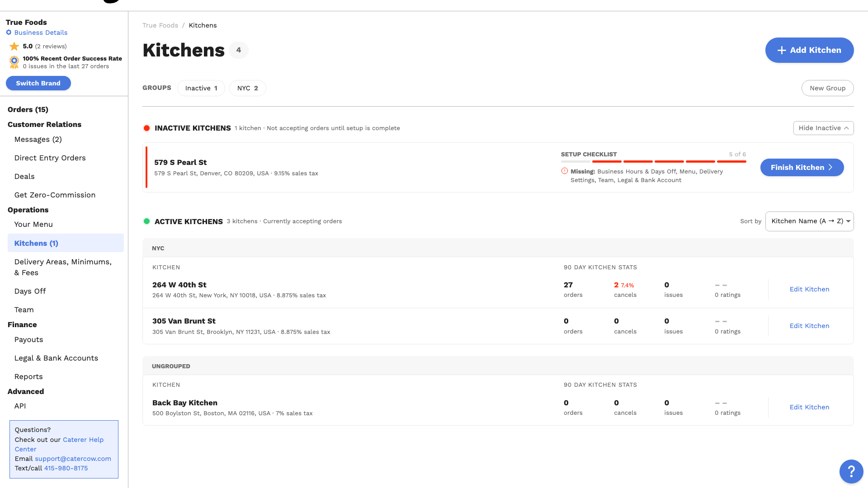Open Orders (15) in sidebar
868x488 pixels.
point(28,109)
